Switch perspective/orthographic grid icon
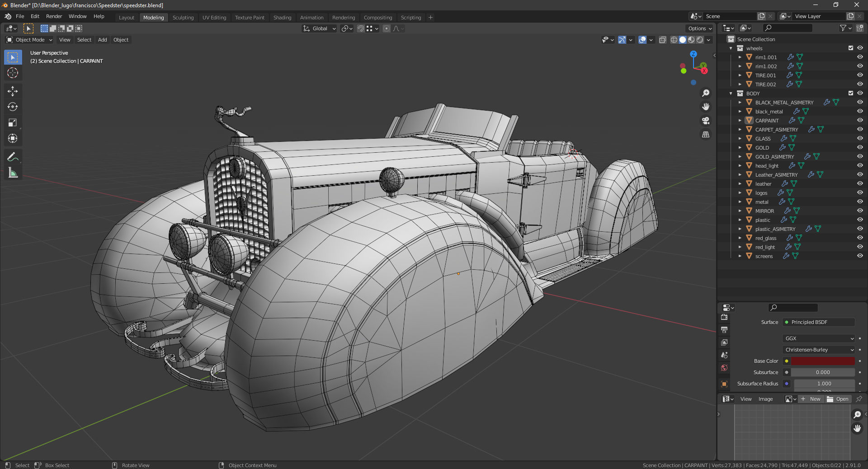The width and height of the screenshot is (868, 469). [x=705, y=135]
